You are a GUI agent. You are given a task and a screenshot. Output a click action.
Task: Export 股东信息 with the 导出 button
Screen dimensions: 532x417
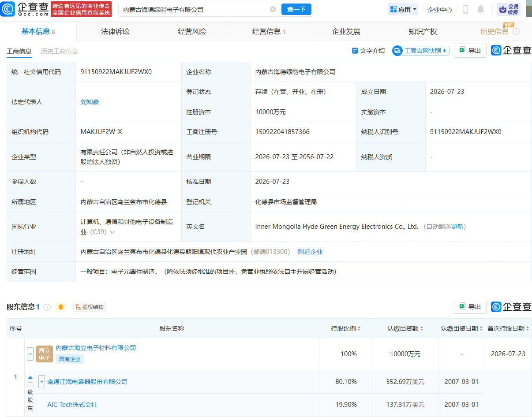click(x=470, y=306)
